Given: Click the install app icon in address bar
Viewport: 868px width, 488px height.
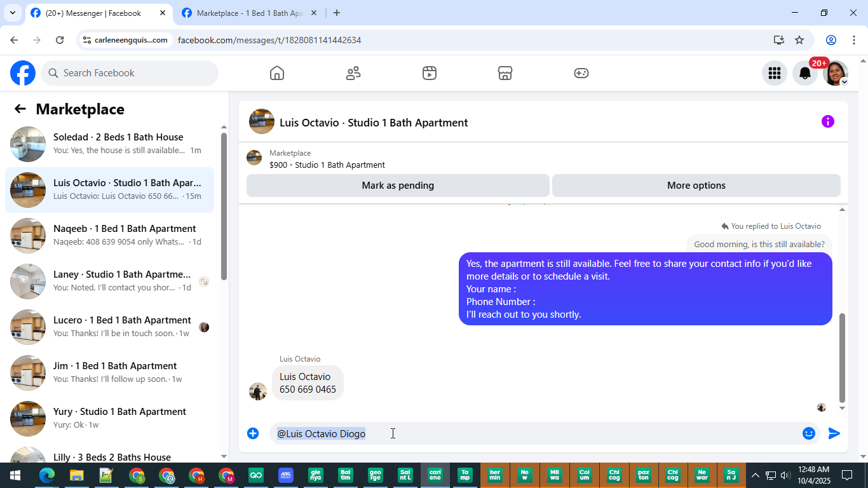Looking at the screenshot, I should [779, 40].
